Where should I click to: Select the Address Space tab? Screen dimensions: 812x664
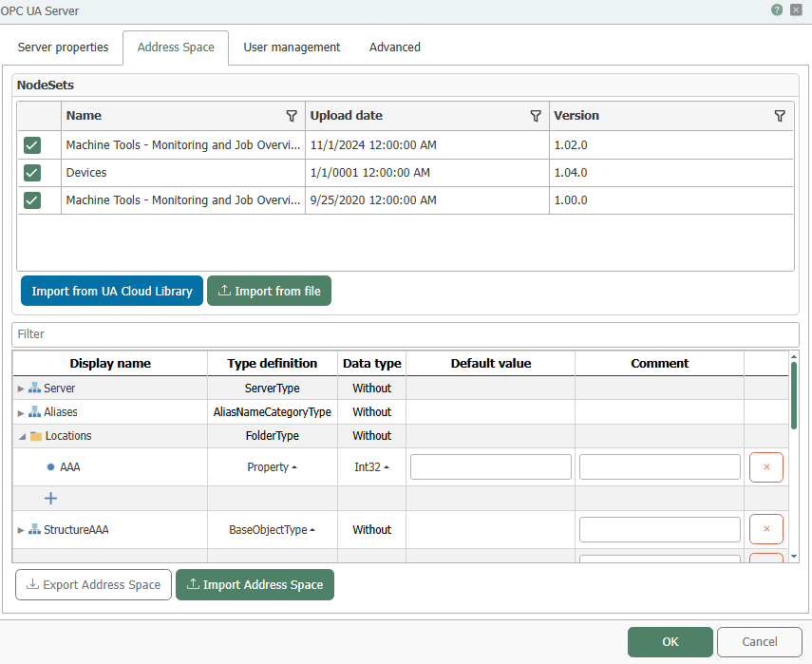click(x=176, y=47)
